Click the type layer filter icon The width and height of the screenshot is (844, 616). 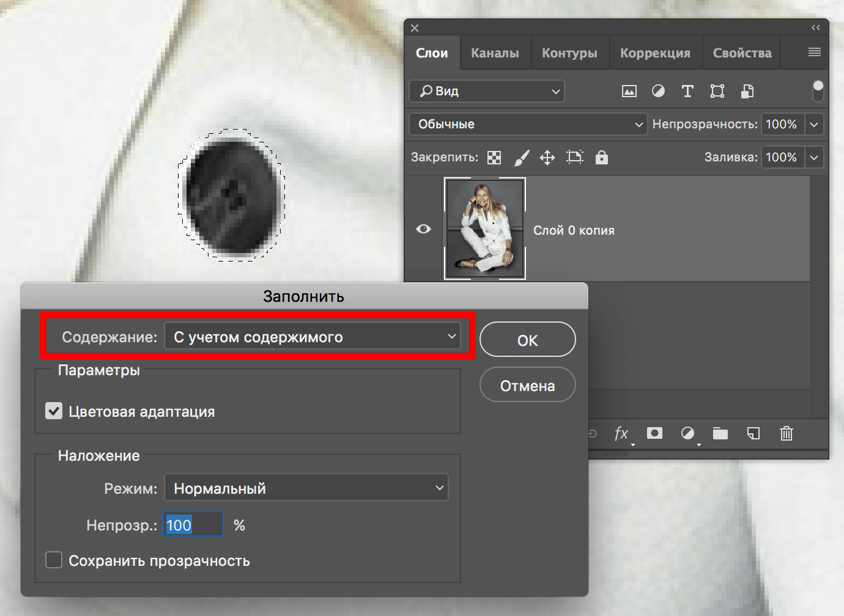tap(687, 92)
